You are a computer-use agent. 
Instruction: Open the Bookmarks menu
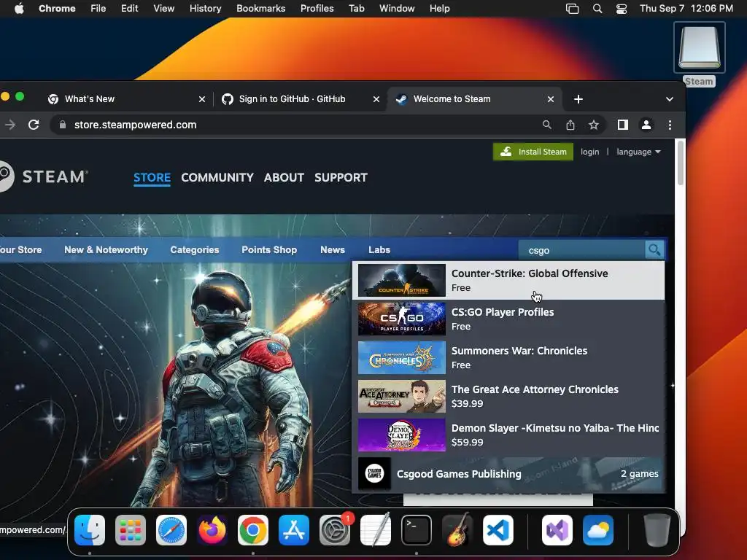[260, 9]
